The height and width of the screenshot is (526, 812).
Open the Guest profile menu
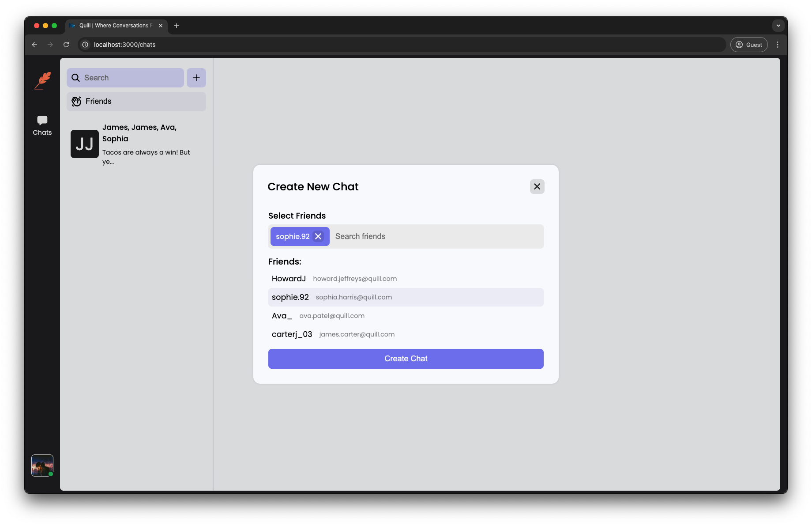[x=749, y=45]
